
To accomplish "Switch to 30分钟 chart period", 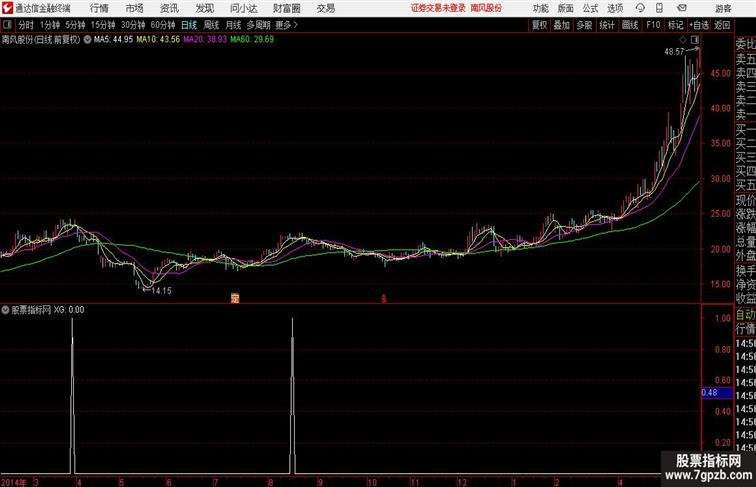I will pos(133,25).
